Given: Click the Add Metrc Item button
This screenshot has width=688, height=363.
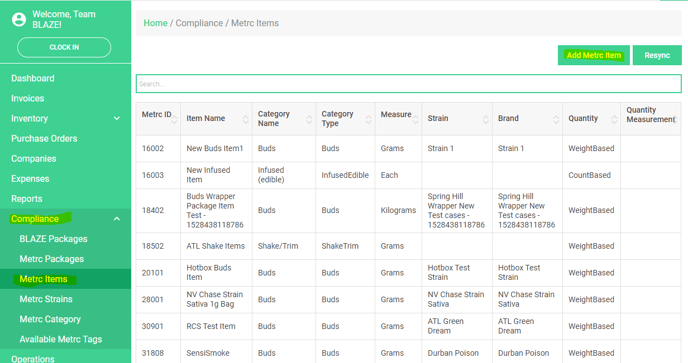Looking at the screenshot, I should click(594, 55).
